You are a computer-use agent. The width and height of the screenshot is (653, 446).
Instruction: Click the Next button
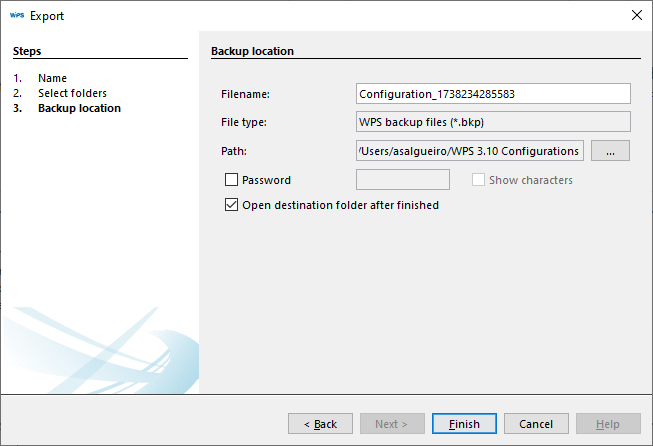point(391,424)
